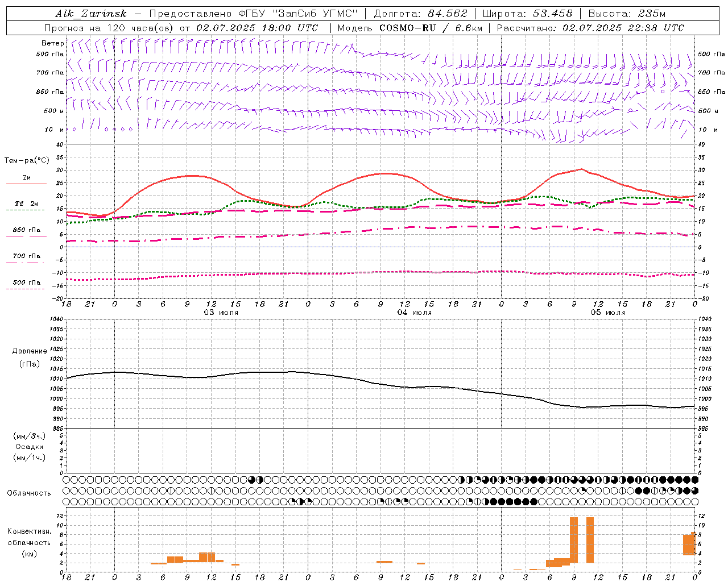Click the '04 июля' date on temperature axis
Screen dimensions: 728x582
click(x=414, y=313)
